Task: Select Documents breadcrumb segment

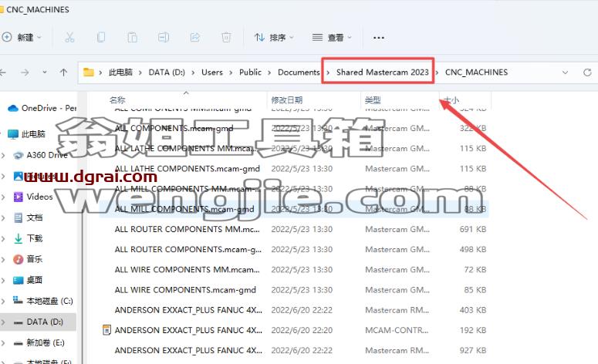Action: click(299, 72)
